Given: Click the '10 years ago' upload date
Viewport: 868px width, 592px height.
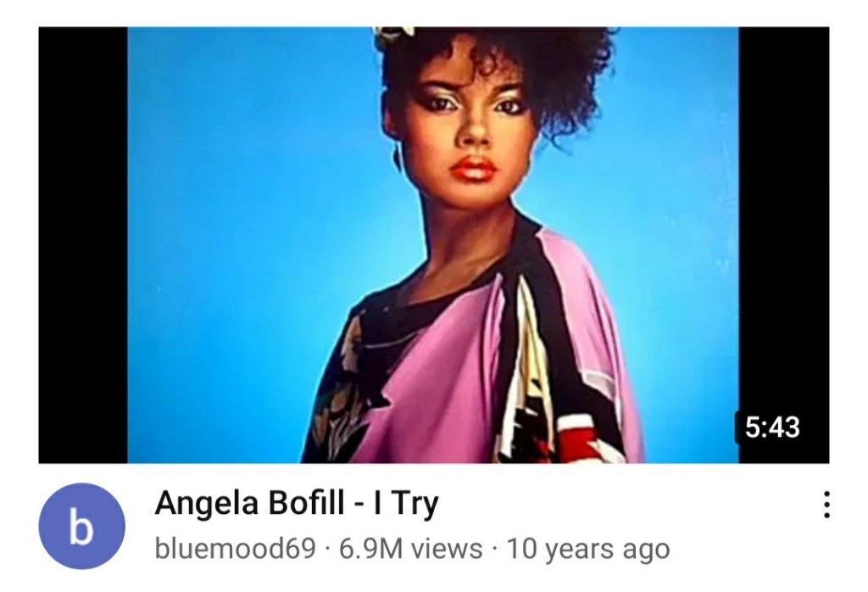Looking at the screenshot, I should (x=588, y=549).
